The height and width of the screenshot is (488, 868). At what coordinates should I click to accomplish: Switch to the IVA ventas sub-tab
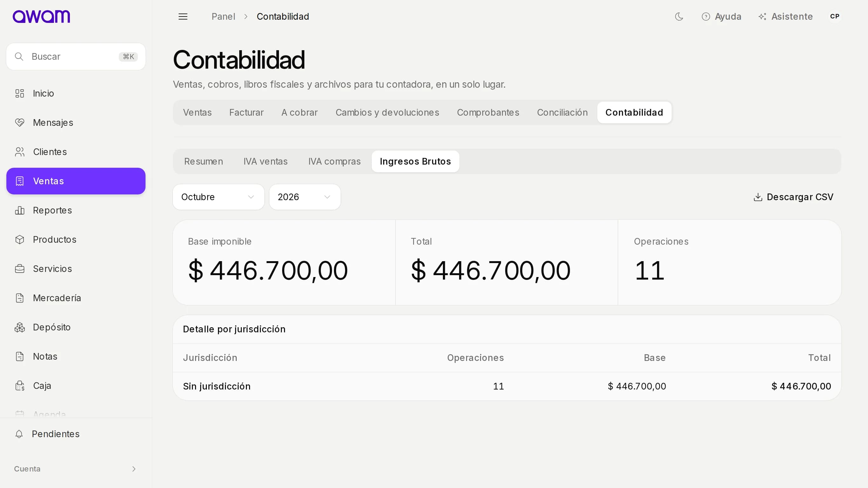point(266,161)
